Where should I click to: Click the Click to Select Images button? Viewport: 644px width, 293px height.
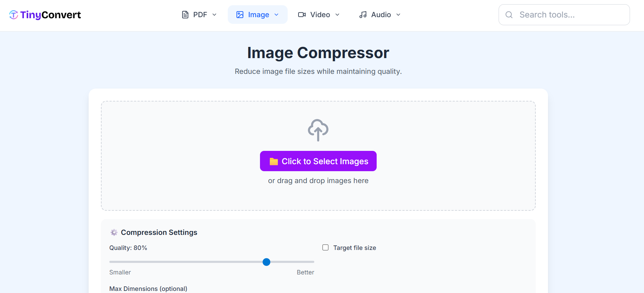tap(318, 161)
